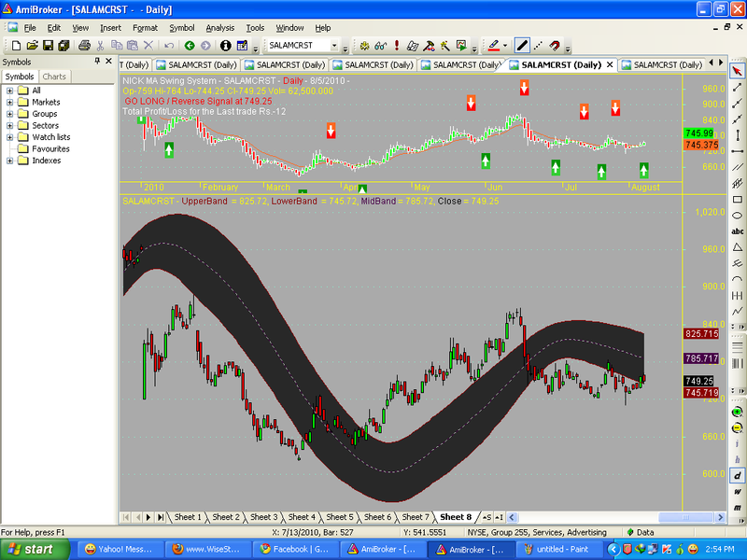Activate the red Select arrow tool
This screenshot has height=560, width=747.
click(x=738, y=71)
